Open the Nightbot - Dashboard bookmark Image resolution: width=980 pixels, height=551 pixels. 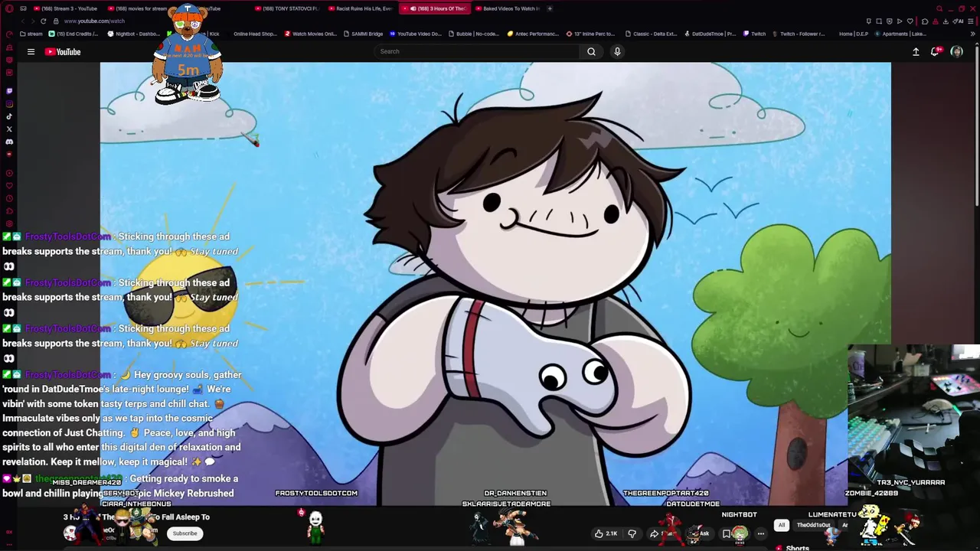tap(133, 34)
